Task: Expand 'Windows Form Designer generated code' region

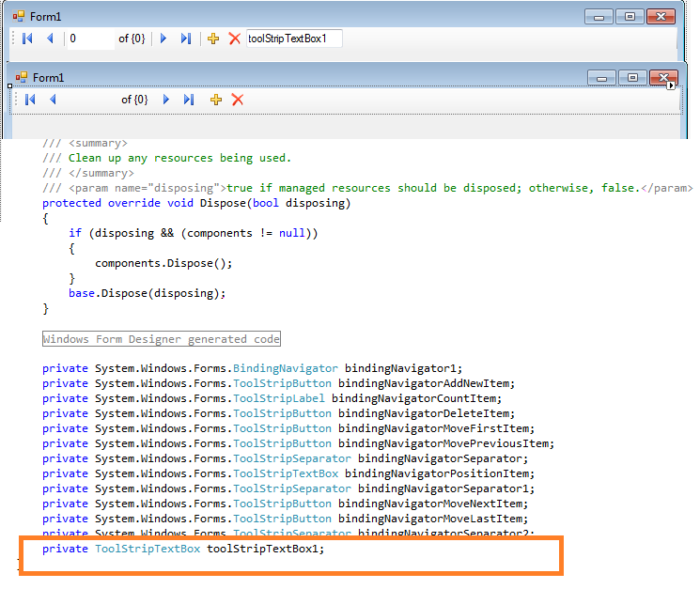Action: pyautogui.click(x=162, y=339)
